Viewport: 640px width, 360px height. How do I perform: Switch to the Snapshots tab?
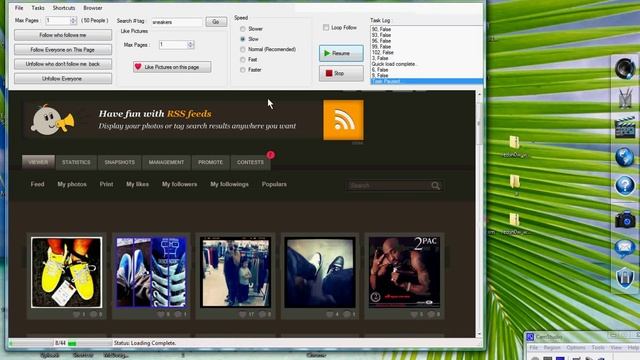(120, 162)
